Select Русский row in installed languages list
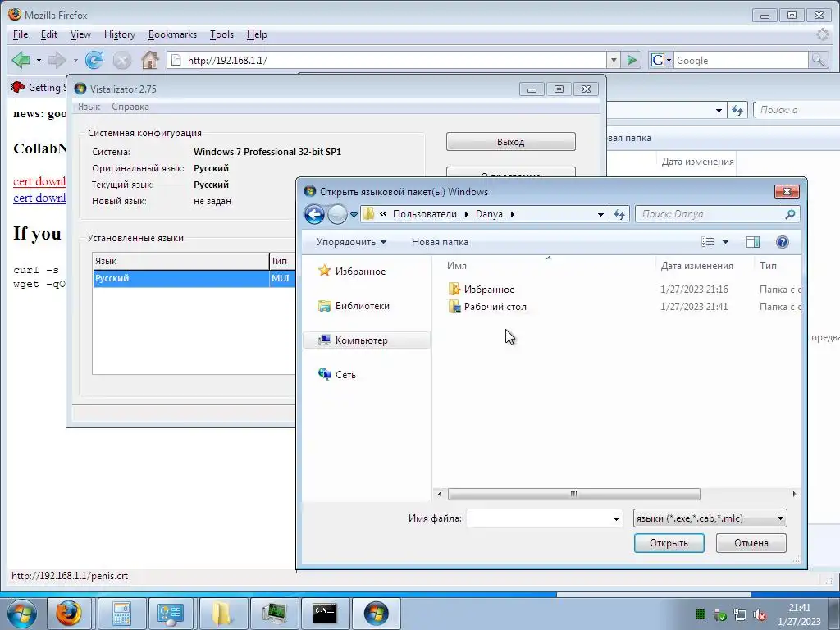 click(x=194, y=279)
